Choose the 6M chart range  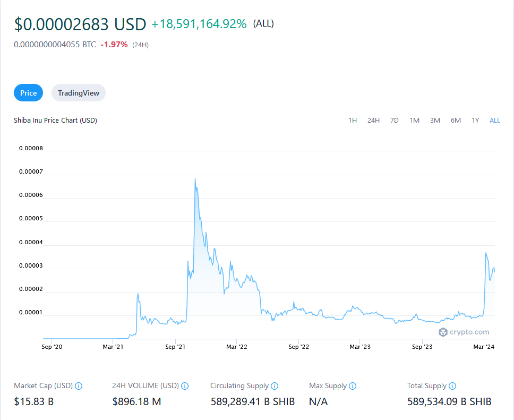click(x=456, y=121)
